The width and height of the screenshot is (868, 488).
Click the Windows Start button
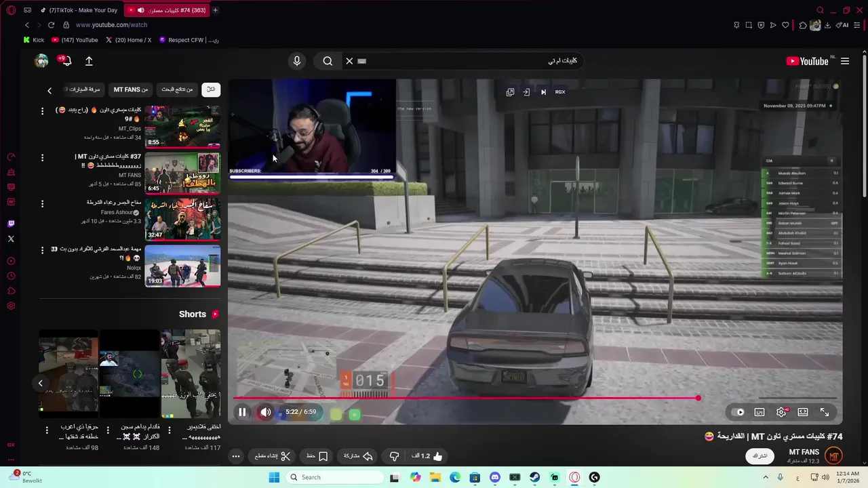click(x=274, y=477)
